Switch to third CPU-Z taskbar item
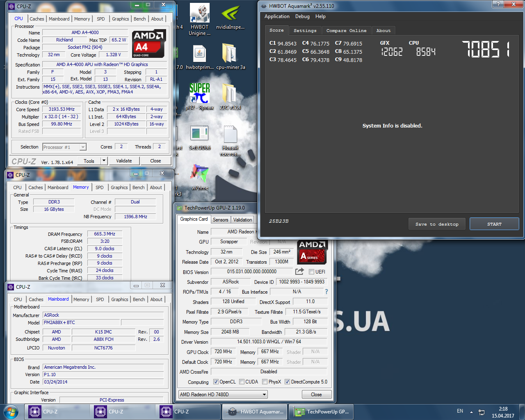This screenshot has width=525, height=420. pyautogui.click(x=188, y=412)
